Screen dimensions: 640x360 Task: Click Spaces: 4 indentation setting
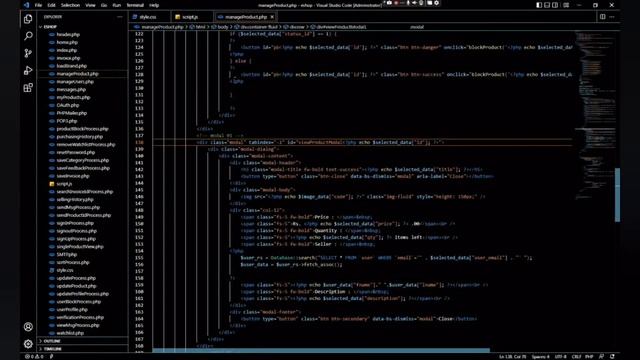[541, 356]
